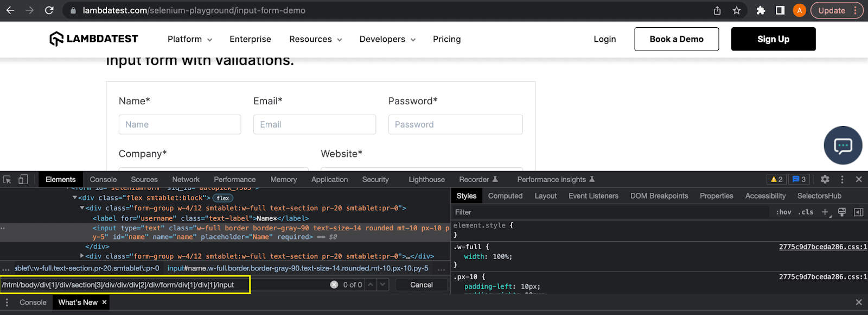The width and height of the screenshot is (868, 315).
Task: Bookmark this page with the star icon
Action: (x=736, y=10)
